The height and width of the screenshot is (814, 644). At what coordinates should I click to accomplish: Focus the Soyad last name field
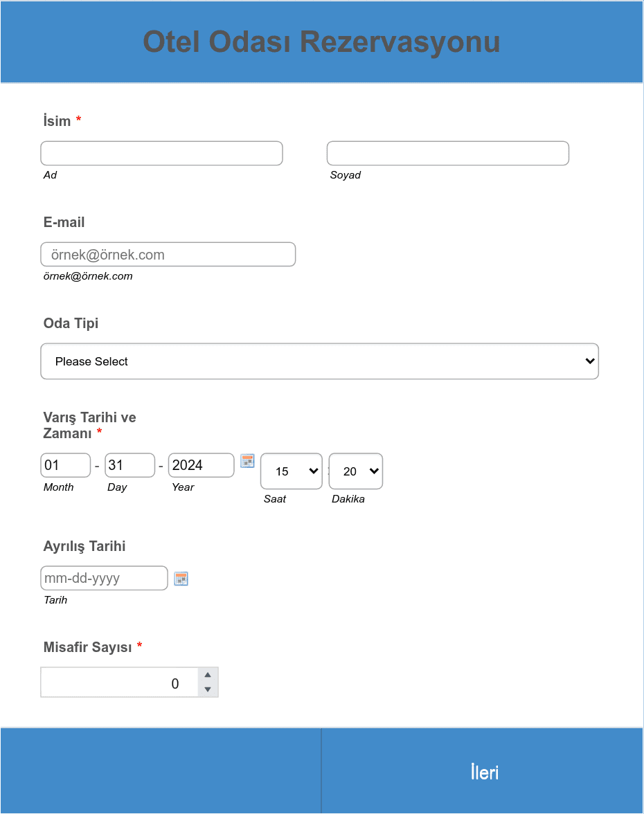click(x=447, y=153)
